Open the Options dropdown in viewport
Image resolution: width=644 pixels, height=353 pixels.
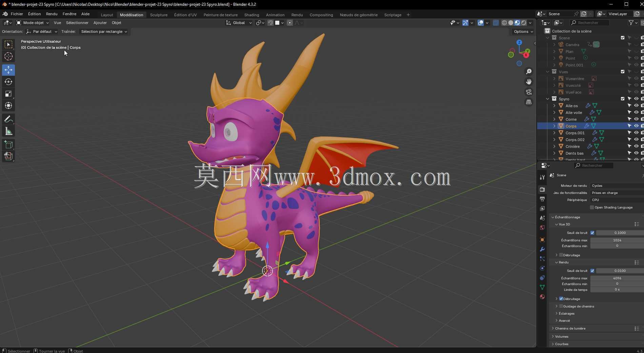coord(523,32)
